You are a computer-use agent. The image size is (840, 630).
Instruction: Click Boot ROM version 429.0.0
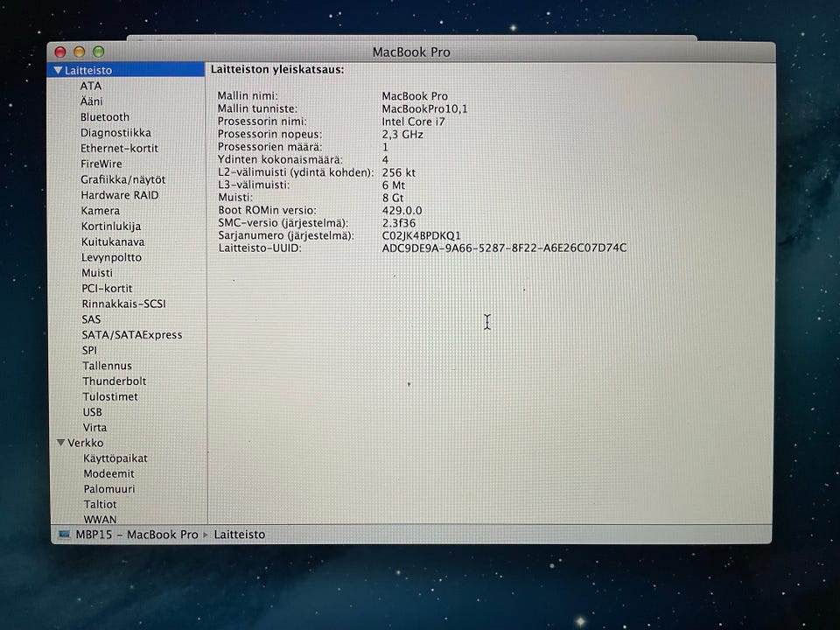402,211
